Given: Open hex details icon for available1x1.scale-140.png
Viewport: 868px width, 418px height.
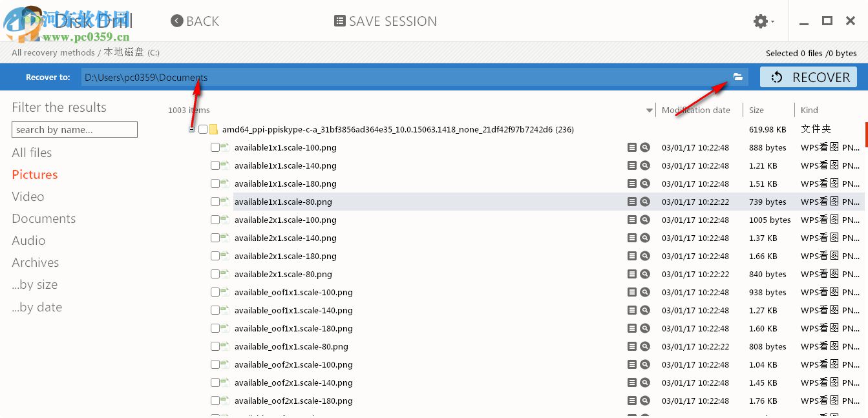Looking at the screenshot, I should [x=632, y=165].
